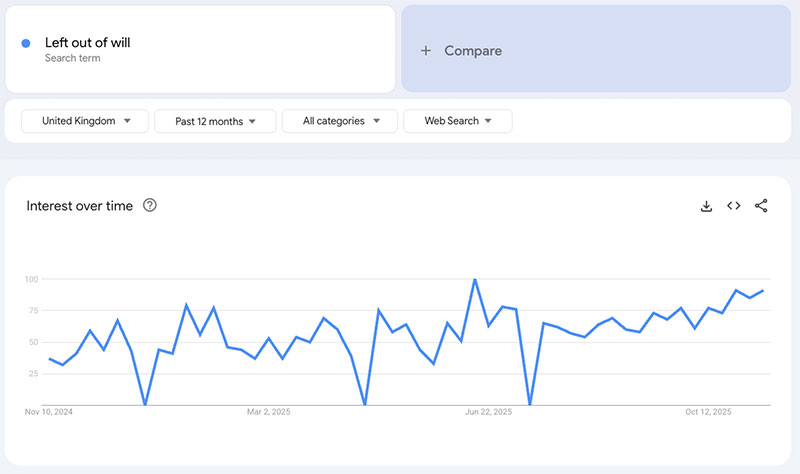Download the Interest over time data

click(706, 206)
